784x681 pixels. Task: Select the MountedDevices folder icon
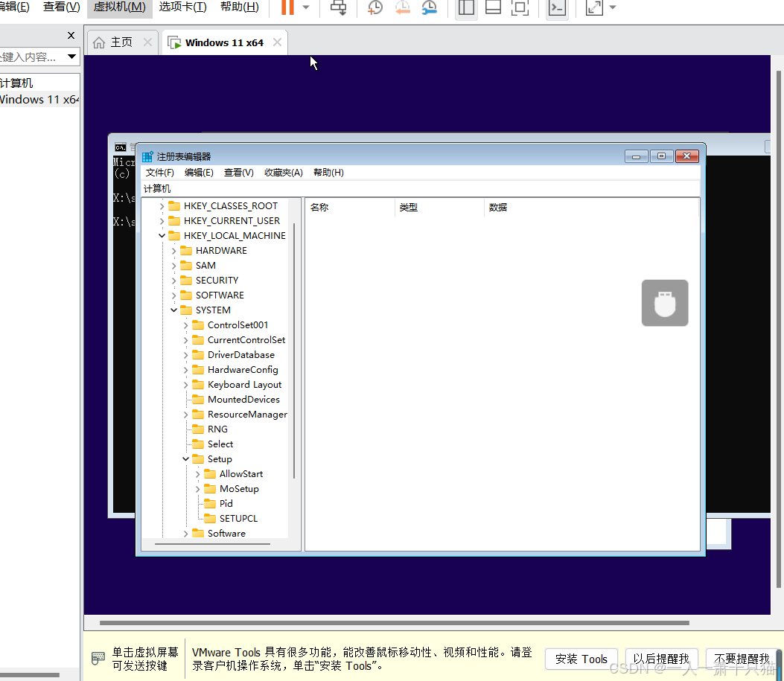click(x=198, y=400)
